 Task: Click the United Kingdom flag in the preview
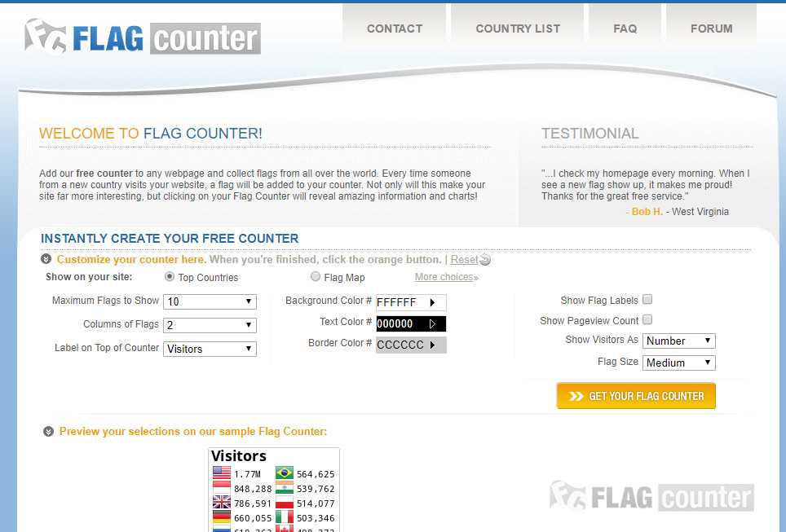coord(222,503)
